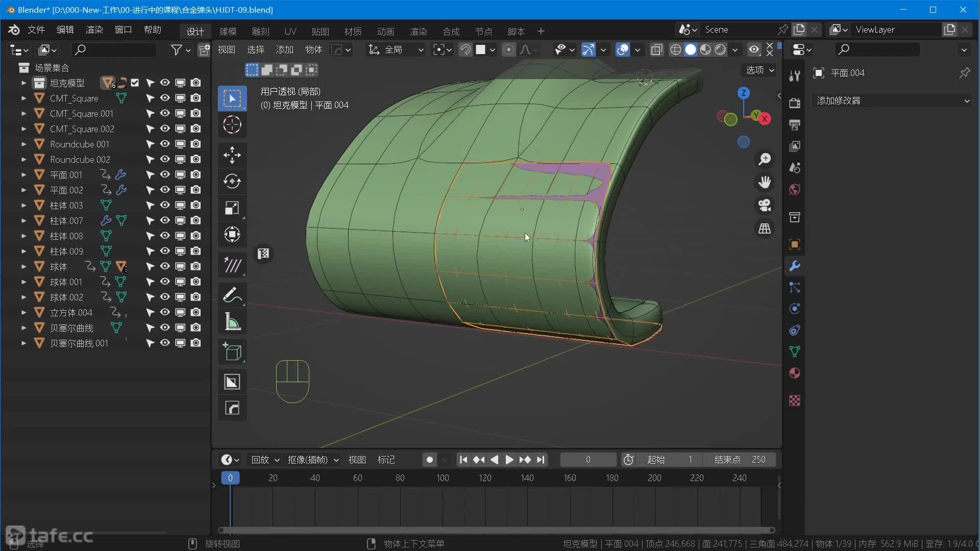Toggle camera view in viewport
Screen dimensions: 980x551
[764, 205]
